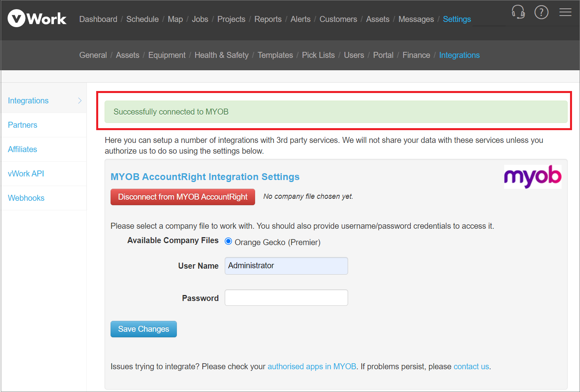The height and width of the screenshot is (392, 580).
Task: Open the Schedule page
Action: click(x=143, y=19)
